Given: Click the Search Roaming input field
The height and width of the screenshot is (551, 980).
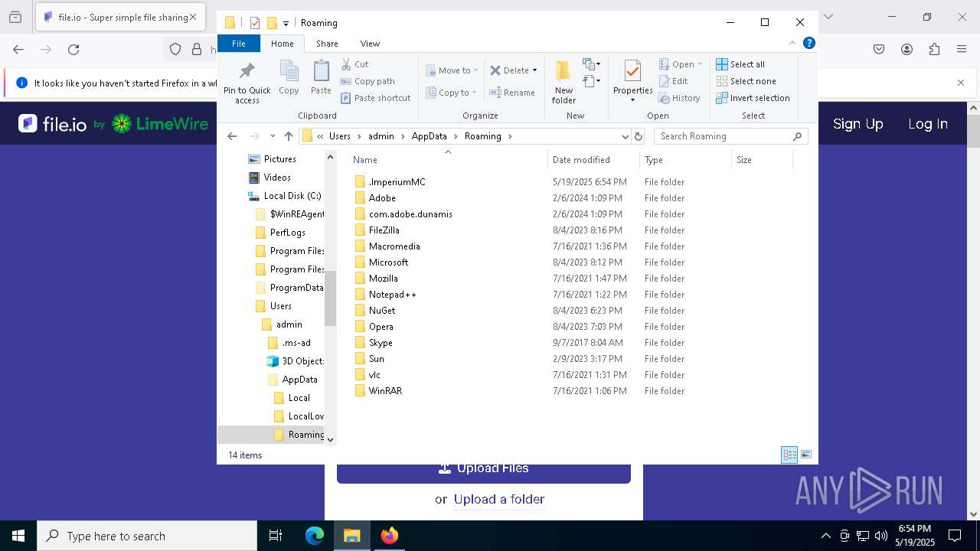Looking at the screenshot, I should (723, 136).
